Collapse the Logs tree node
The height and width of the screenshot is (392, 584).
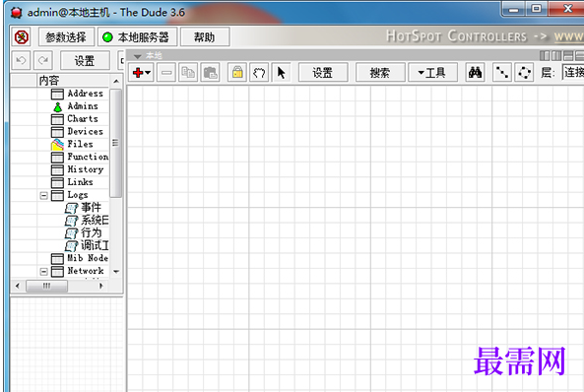[44, 195]
